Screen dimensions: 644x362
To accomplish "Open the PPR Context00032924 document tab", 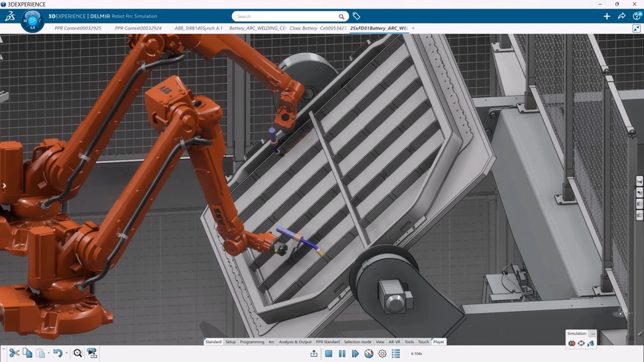I will pyautogui.click(x=138, y=28).
